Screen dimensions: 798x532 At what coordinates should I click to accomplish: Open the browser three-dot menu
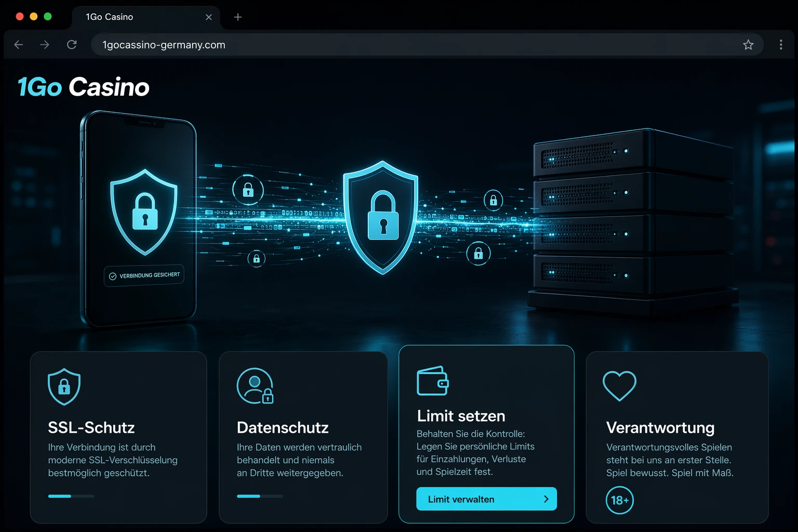[781, 45]
